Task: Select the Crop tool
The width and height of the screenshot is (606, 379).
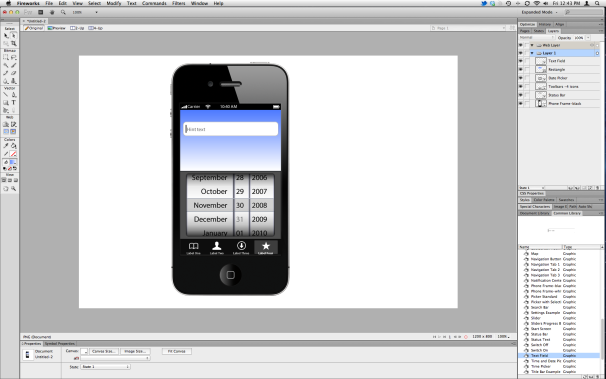Action: point(14,43)
